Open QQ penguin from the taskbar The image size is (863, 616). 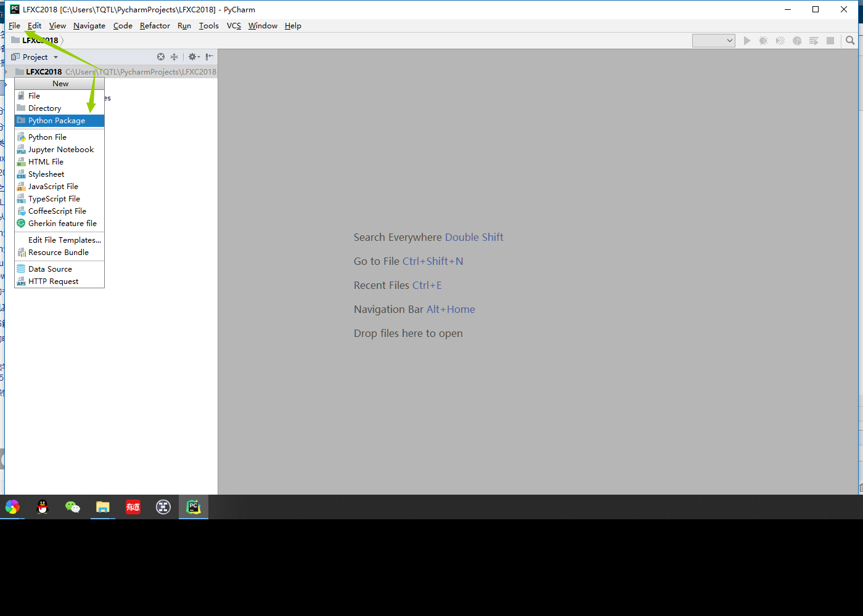[x=43, y=507]
